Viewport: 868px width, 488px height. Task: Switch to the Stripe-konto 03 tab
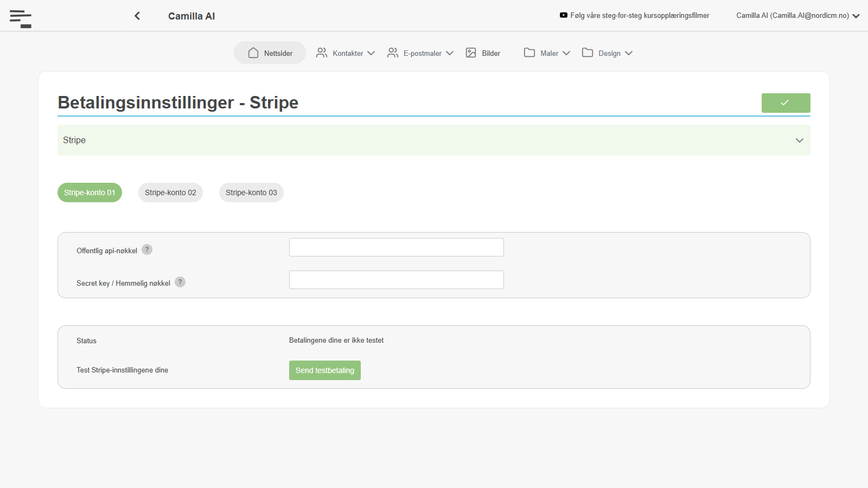251,192
